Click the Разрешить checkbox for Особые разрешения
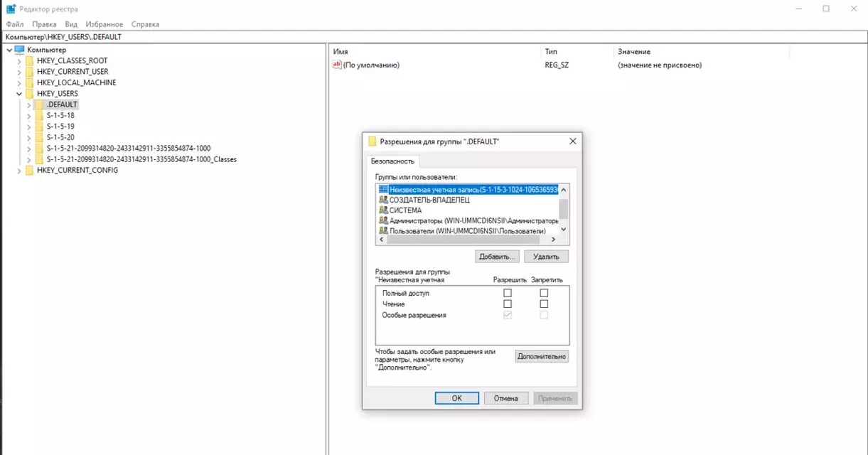Screen dimensions: 868x455 click(x=508, y=315)
